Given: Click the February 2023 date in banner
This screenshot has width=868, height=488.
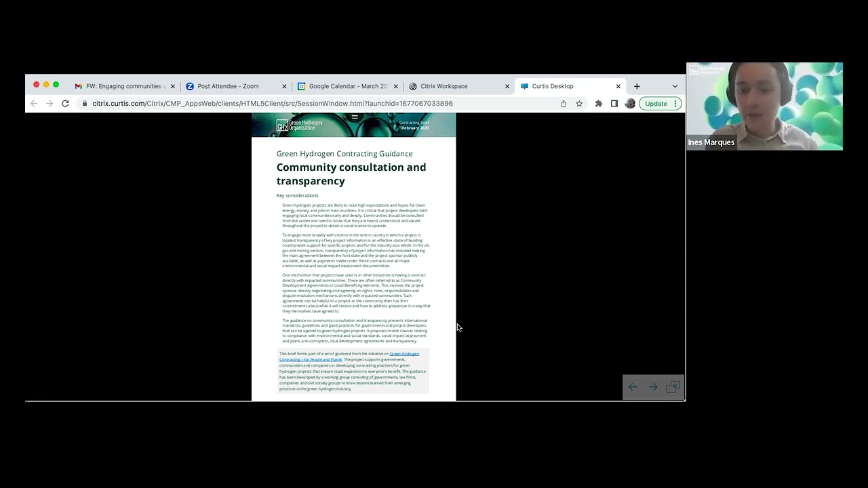Looking at the screenshot, I should 415,128.
